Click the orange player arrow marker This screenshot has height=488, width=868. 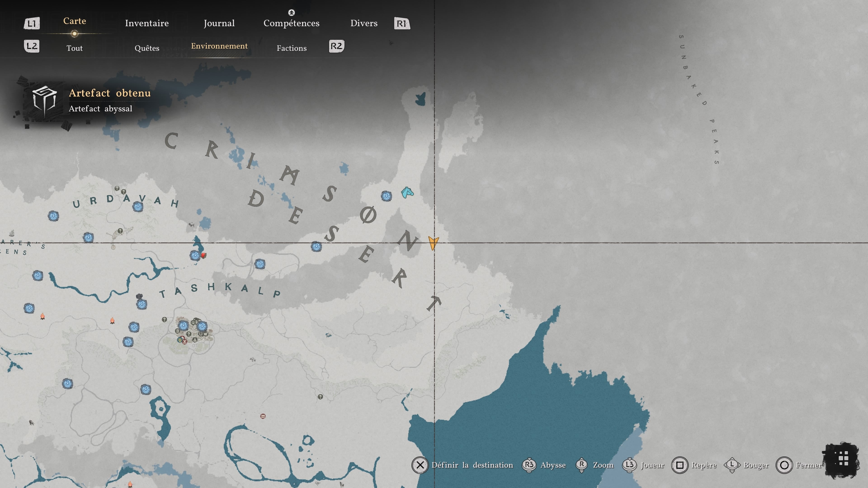tap(433, 243)
